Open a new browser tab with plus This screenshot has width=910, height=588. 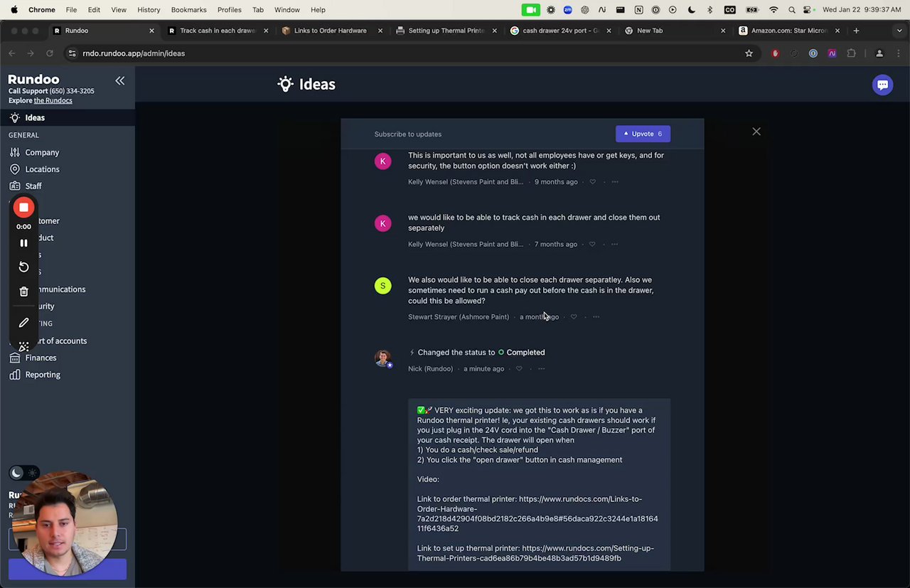click(856, 31)
